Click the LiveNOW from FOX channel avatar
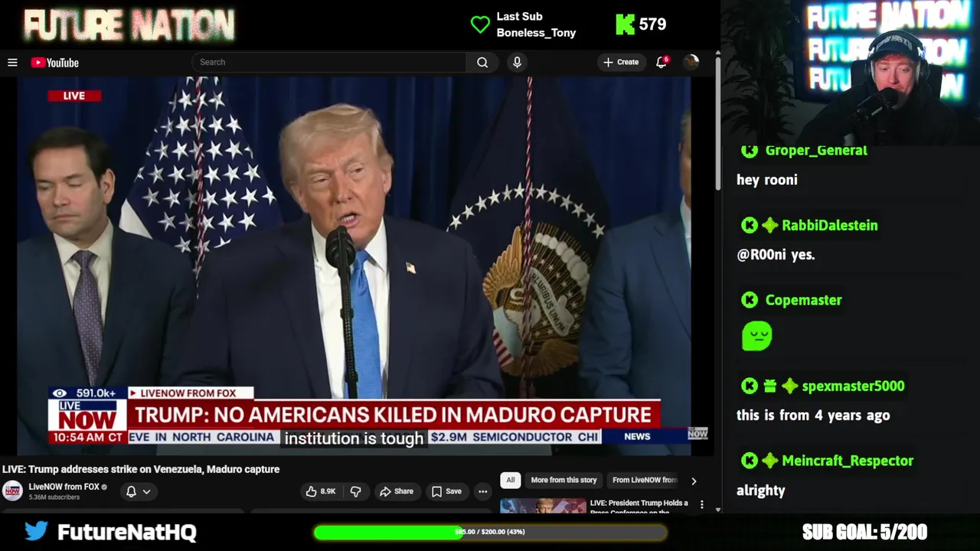 pos(12,491)
